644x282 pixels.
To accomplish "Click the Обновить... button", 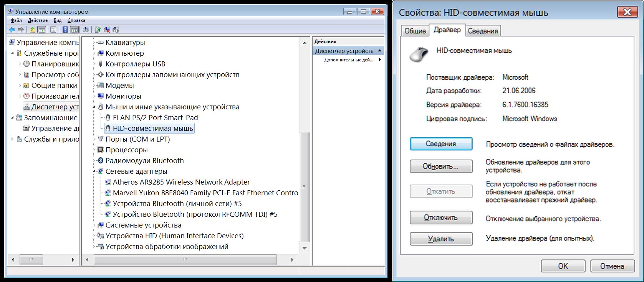I will 441,167.
